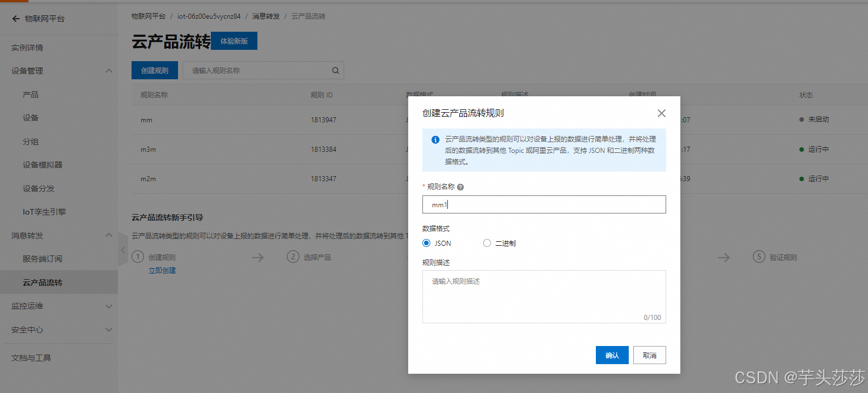
Task: Click the 规则名称 column header
Action: coord(154,95)
